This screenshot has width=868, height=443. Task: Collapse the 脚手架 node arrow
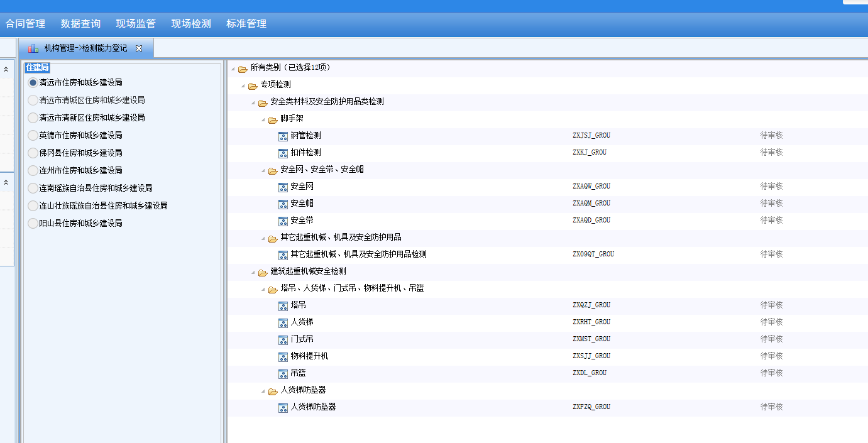[263, 119]
